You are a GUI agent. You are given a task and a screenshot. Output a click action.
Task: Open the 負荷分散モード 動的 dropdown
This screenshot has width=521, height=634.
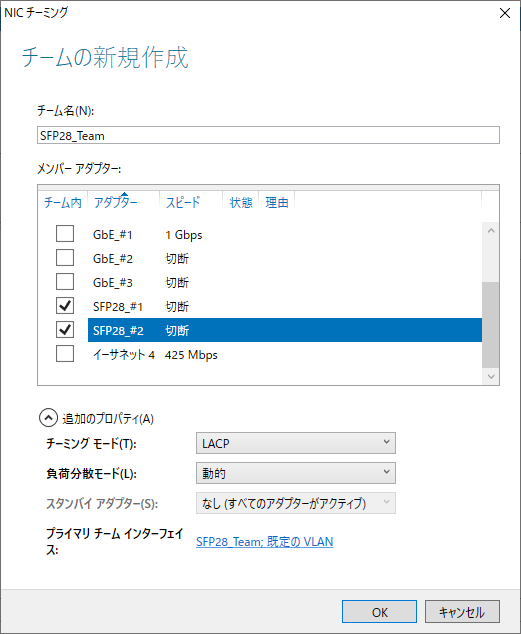click(x=295, y=473)
